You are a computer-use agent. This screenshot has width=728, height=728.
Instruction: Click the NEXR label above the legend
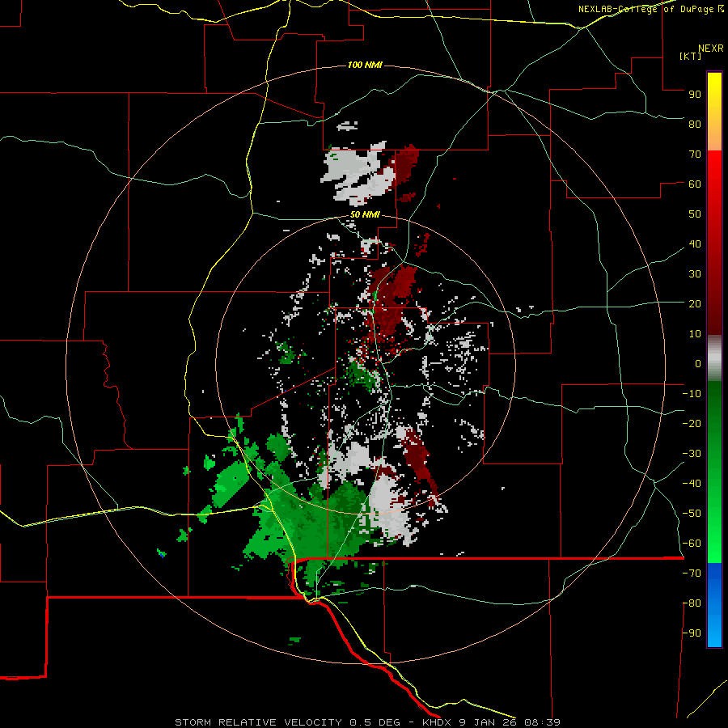711,49
